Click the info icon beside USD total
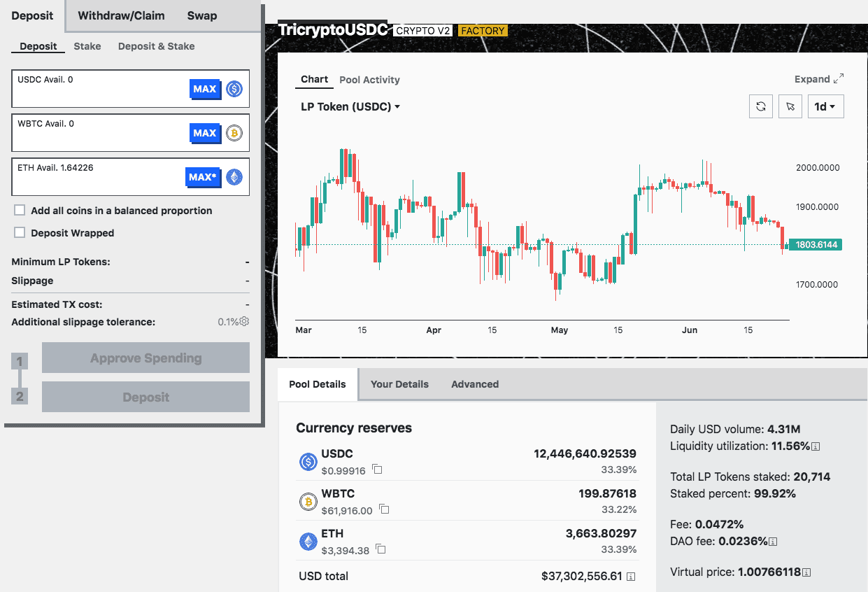868x592 pixels. pyautogui.click(x=631, y=577)
